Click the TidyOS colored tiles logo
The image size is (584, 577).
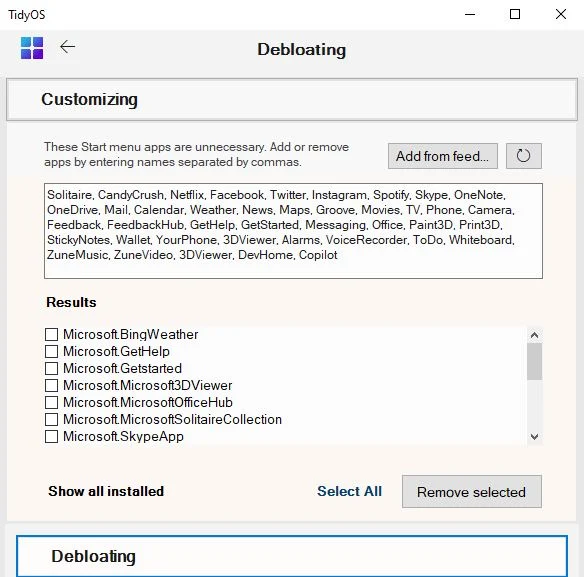(x=32, y=48)
